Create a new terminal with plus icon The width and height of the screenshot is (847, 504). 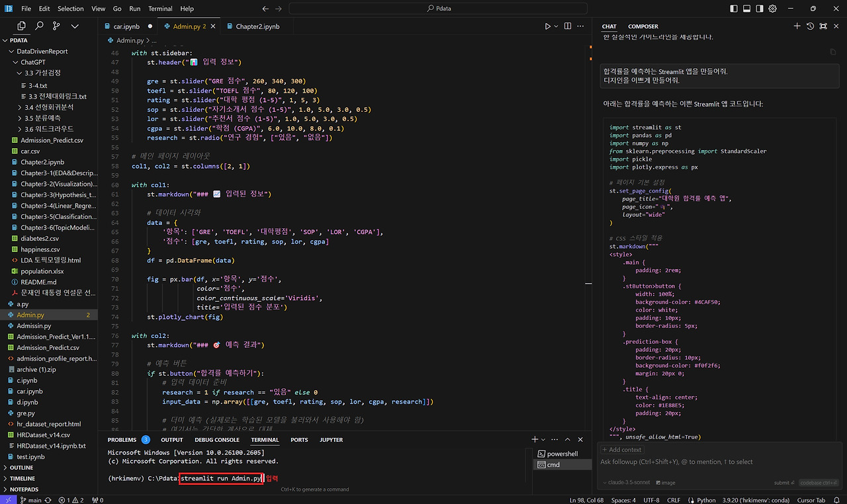click(535, 439)
